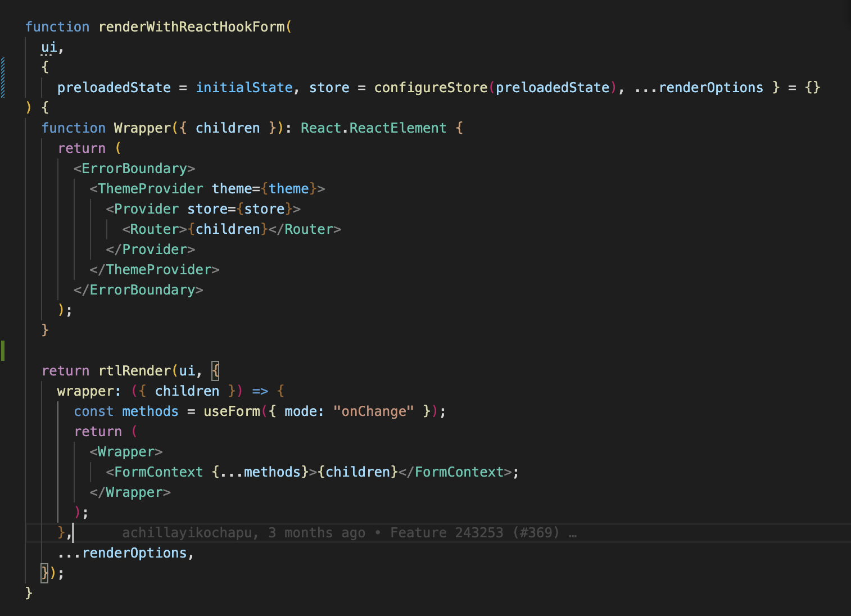Click the closing </ThemeProvider> tag

pyautogui.click(x=155, y=270)
